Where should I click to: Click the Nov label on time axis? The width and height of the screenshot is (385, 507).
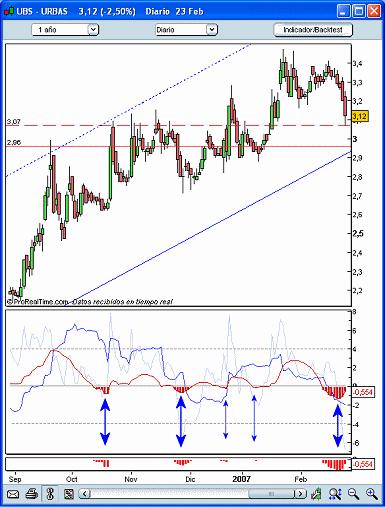131,479
